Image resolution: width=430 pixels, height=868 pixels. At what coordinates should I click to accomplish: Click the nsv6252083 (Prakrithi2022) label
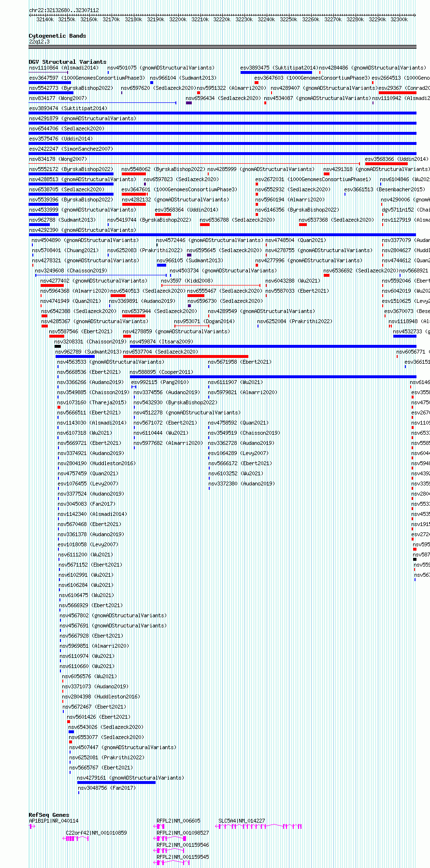click(145, 251)
